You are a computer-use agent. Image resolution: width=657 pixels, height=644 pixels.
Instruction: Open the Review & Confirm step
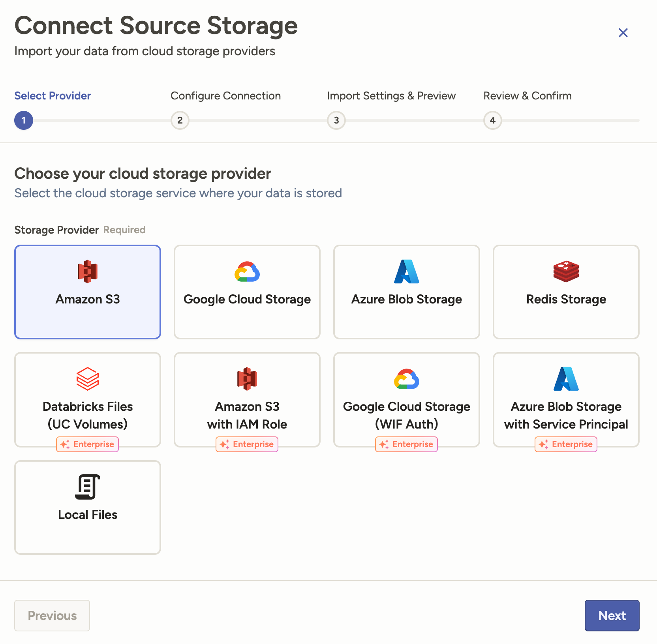click(527, 96)
